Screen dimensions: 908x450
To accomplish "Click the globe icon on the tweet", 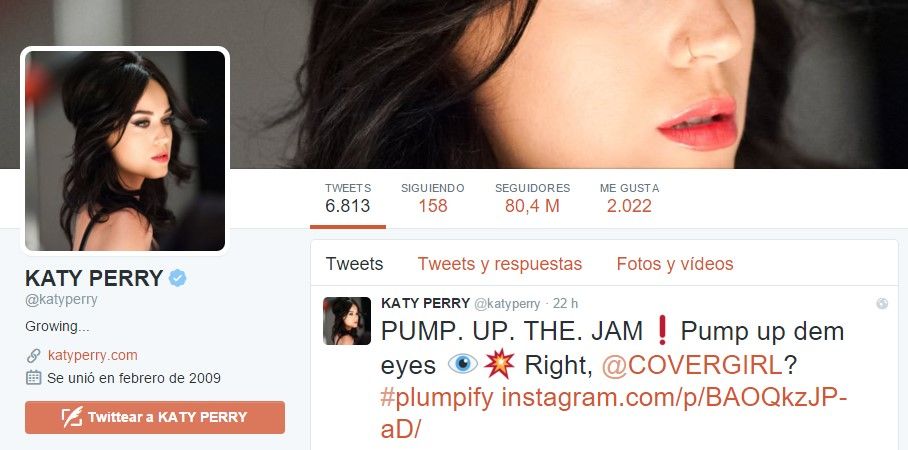I will (x=882, y=303).
